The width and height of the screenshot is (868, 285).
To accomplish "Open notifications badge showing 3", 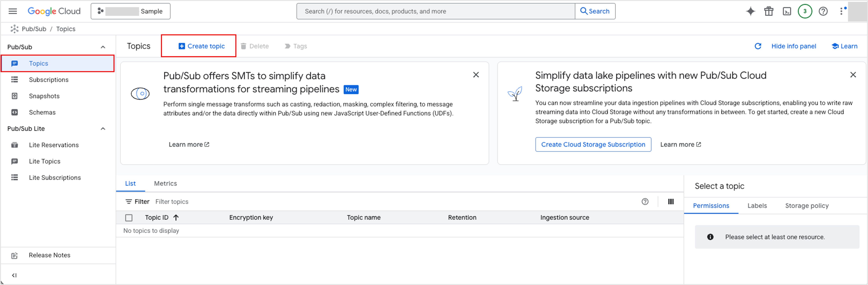I will [805, 11].
